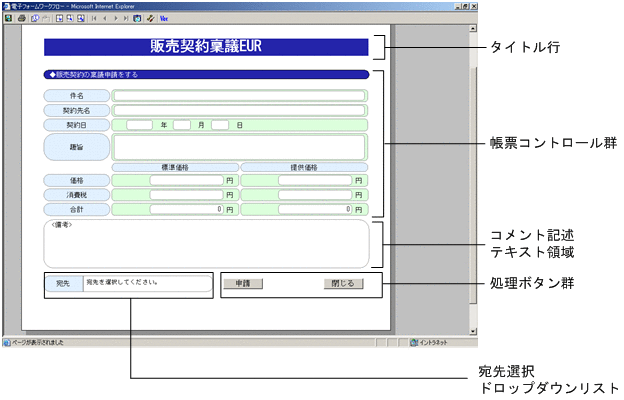624x400 pixels.
Task: Click the 消費税 row label
Action: click(76, 195)
